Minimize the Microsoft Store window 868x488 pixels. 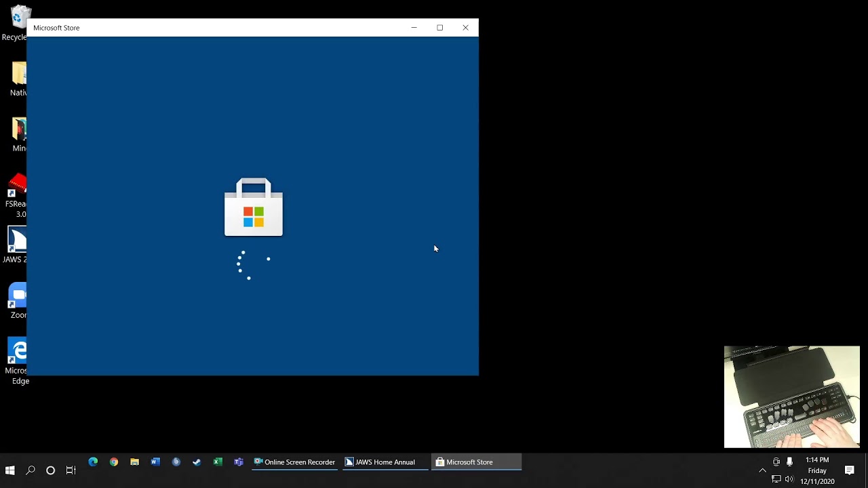414,28
